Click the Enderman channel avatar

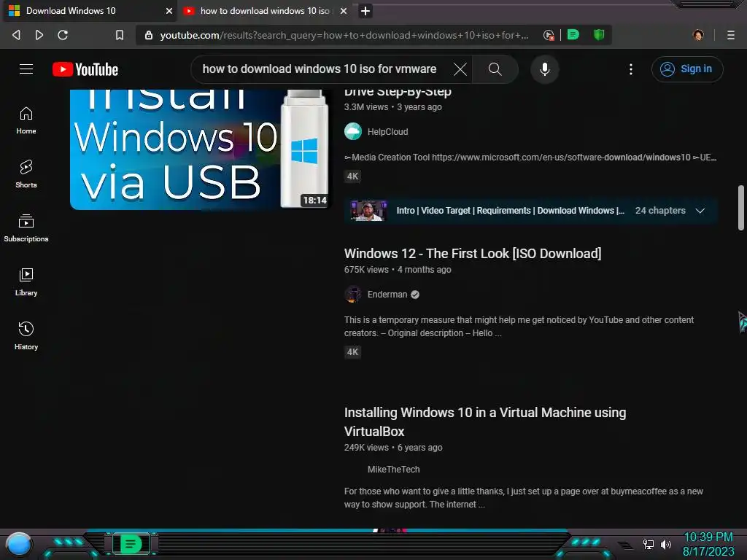(x=353, y=295)
